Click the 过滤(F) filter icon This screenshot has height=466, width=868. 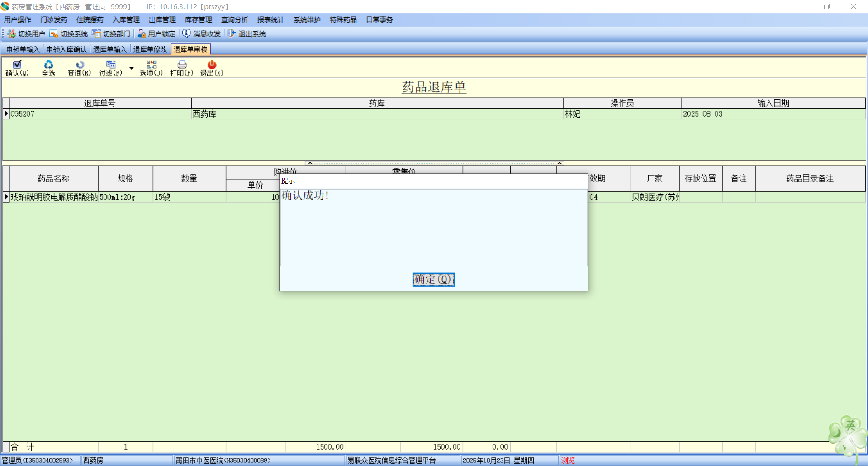pos(111,65)
